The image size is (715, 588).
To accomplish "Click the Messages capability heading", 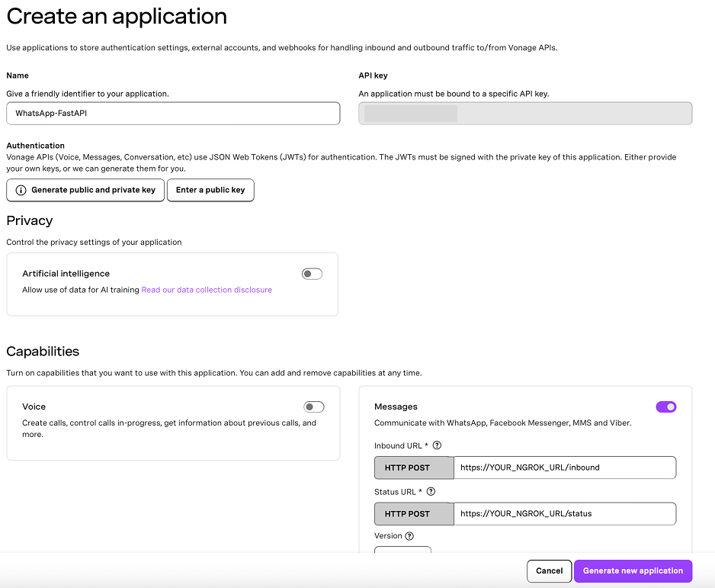I will (396, 406).
